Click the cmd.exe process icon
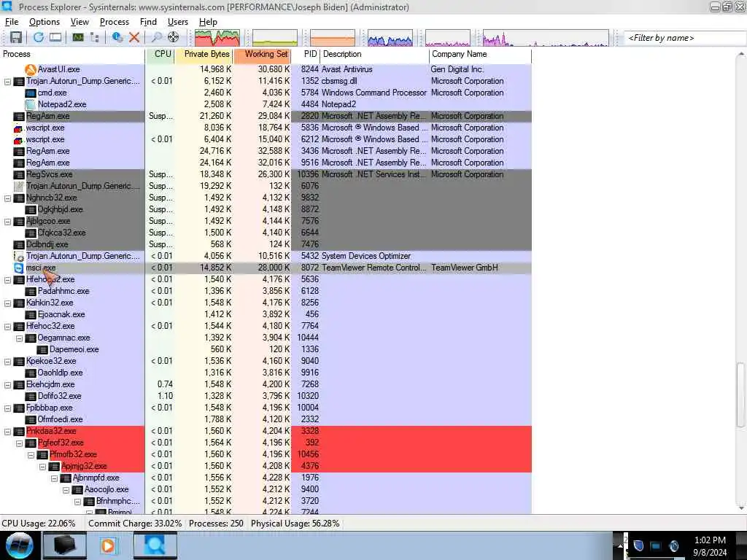Screen dimensions: 747x560 pyautogui.click(x=31, y=93)
